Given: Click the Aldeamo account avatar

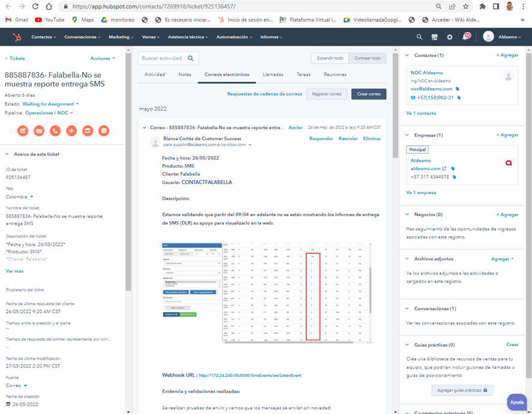Looking at the screenshot, I should (488, 37).
